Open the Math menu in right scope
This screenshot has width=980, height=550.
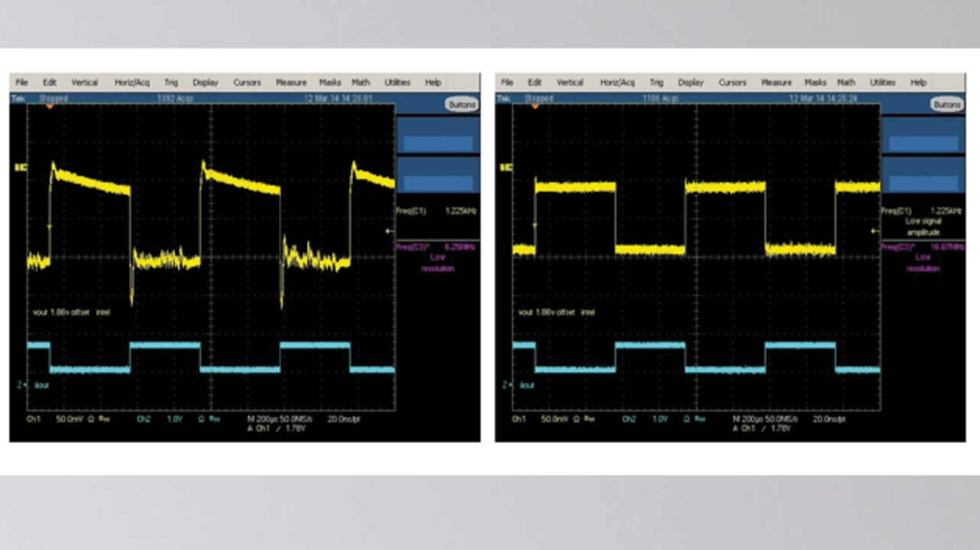[845, 83]
